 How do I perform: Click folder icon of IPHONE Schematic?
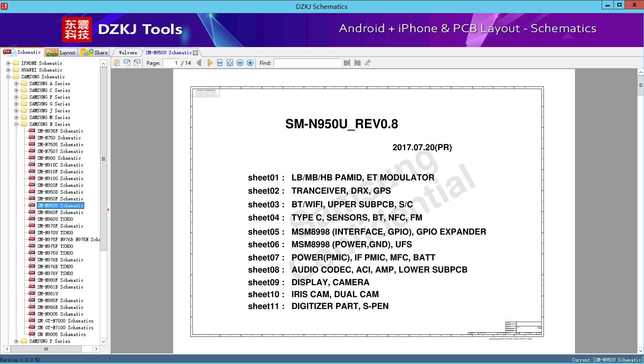coord(16,63)
